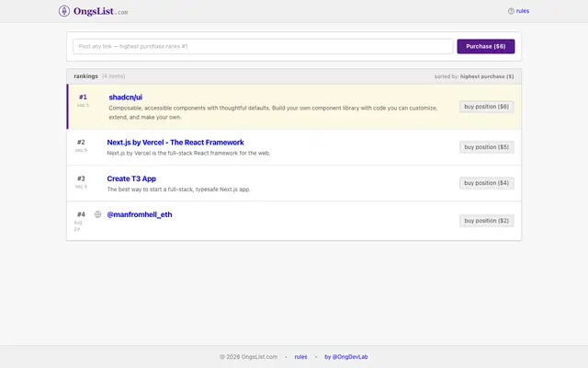Buy position ($2) for @manfromhell_eth

[x=486, y=221]
